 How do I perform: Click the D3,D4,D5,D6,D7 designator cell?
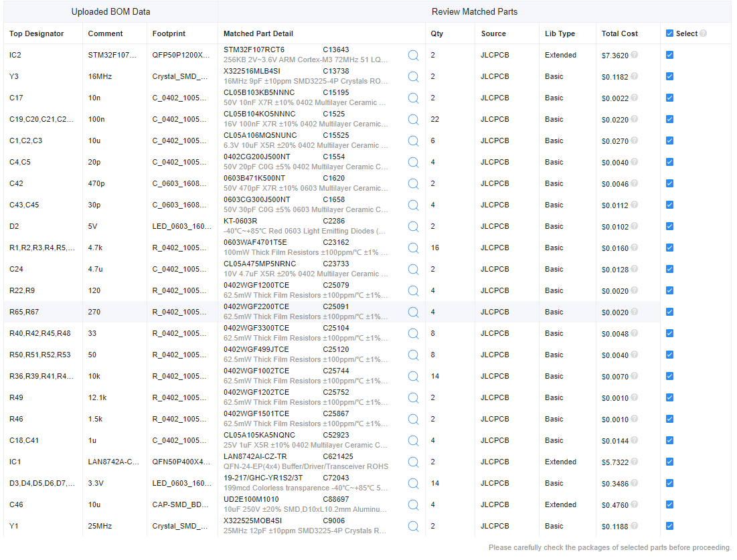pyautogui.click(x=42, y=484)
